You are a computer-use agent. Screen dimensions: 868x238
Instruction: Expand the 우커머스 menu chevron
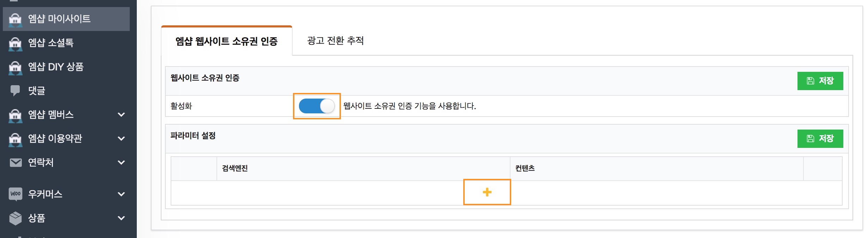point(121,194)
